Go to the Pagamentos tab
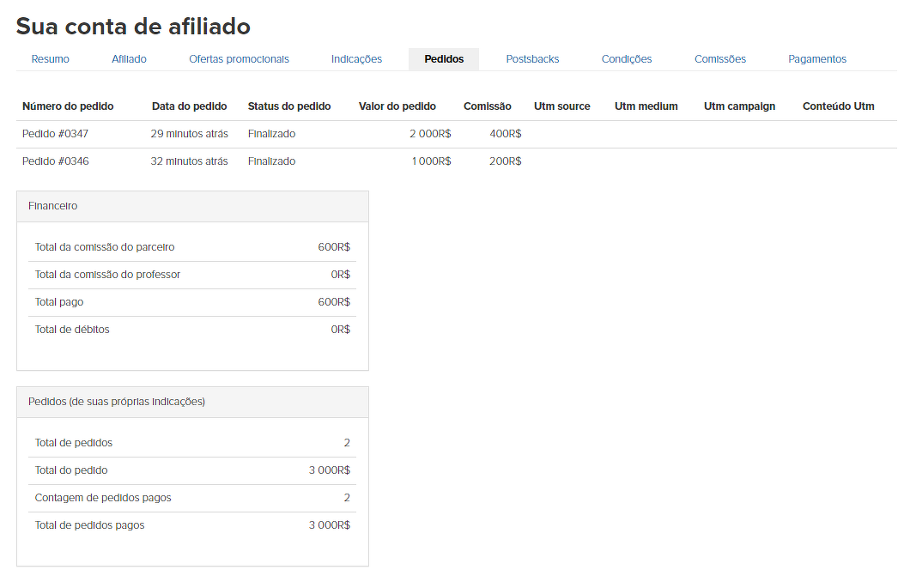 click(x=817, y=59)
